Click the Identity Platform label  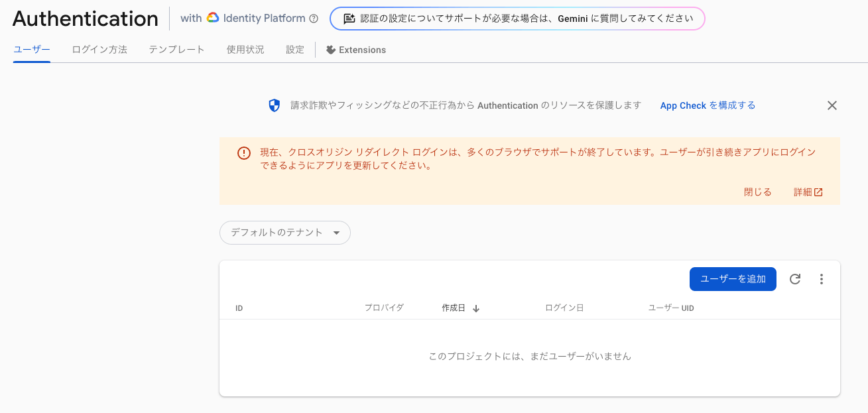[265, 19]
